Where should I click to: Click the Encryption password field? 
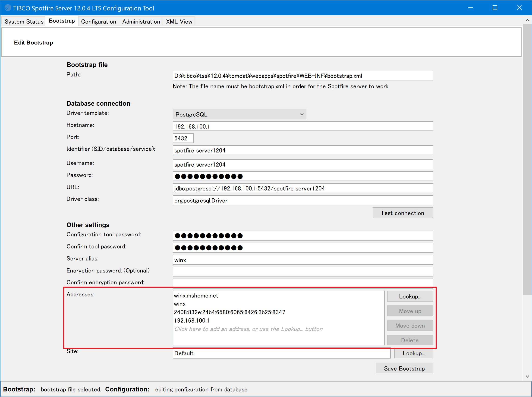pos(303,272)
